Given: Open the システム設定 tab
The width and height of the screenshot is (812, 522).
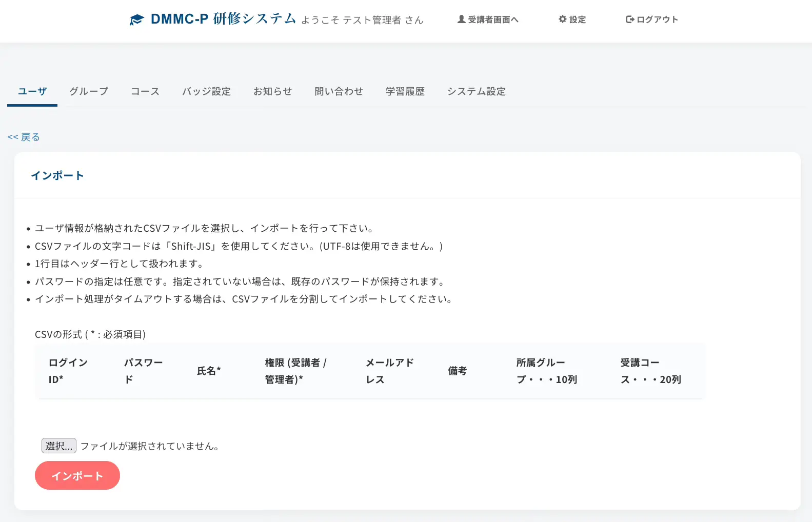Looking at the screenshot, I should click(x=476, y=91).
